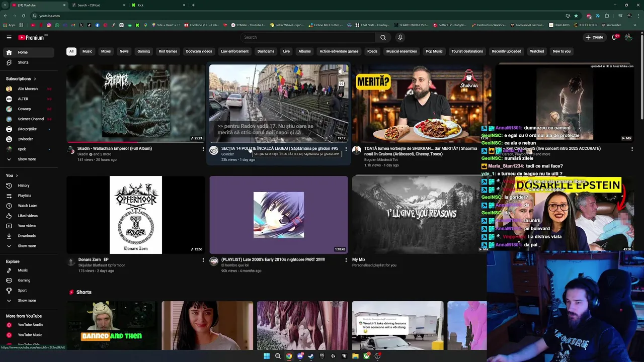Image resolution: width=644 pixels, height=362 pixels.
Task: Open YouTube Music from sidebar
Action: (28, 335)
